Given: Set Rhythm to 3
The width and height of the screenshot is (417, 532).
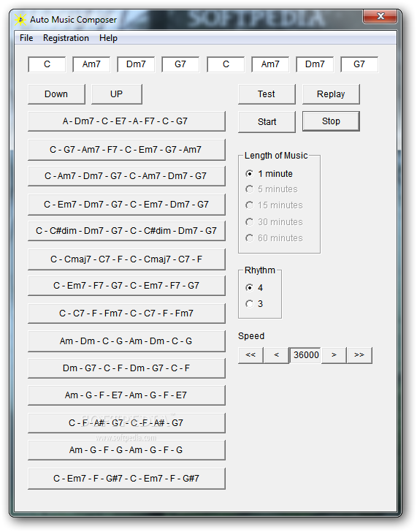Looking at the screenshot, I should 254,304.
